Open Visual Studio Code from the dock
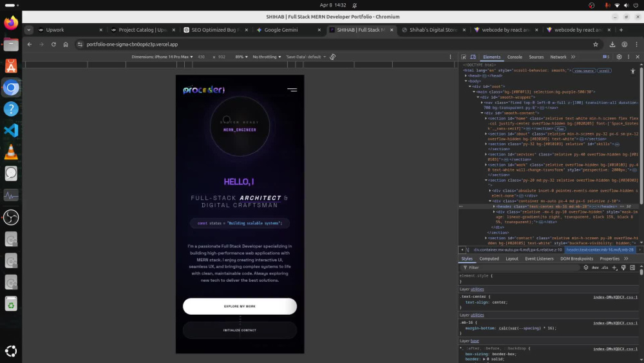This screenshot has width=644, height=363. coord(11,130)
